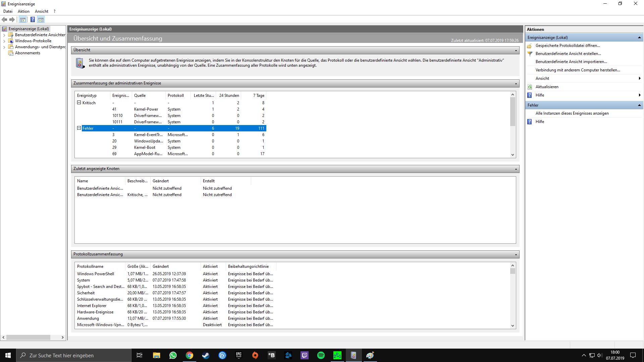Expand Benutzerdefinierte Ansichten tree node

[x=4, y=35]
